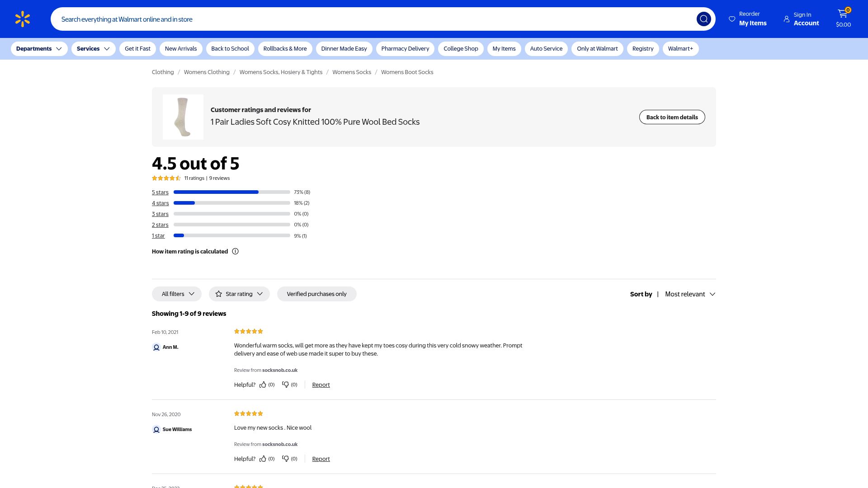Open Rollbacks & More nav pill
The image size is (868, 488).
tap(285, 49)
